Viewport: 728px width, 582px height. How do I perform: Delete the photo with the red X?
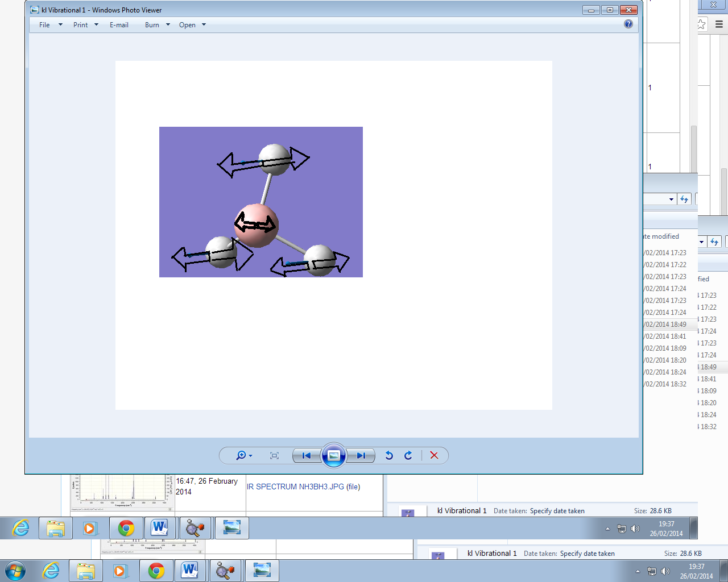[434, 455]
